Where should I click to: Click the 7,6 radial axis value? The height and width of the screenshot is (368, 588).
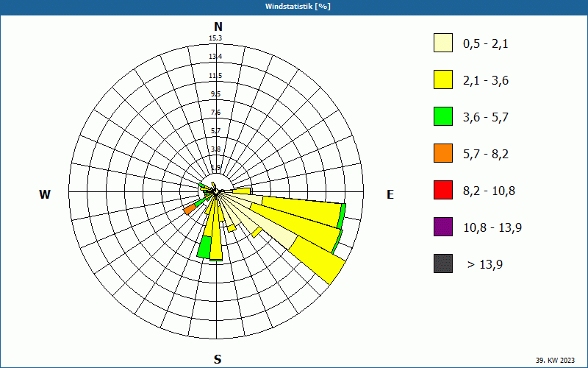coord(215,113)
